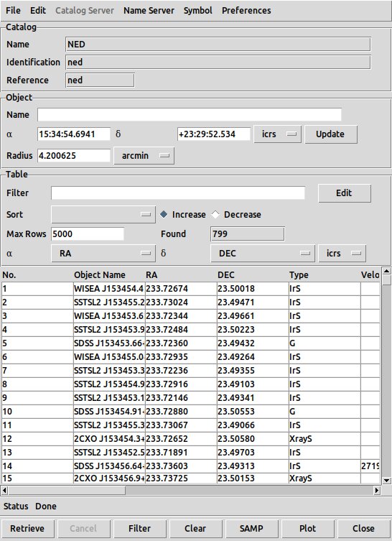Click the Catalog Name field NED

point(218,44)
